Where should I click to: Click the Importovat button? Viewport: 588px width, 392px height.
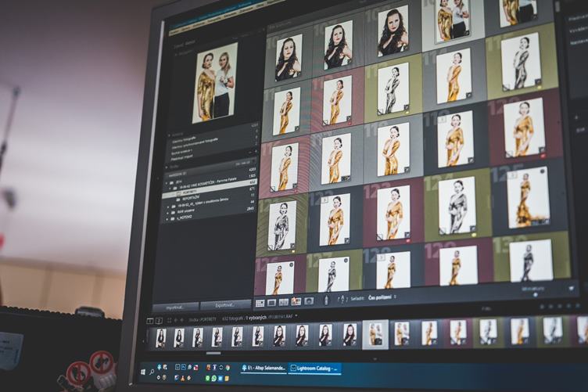point(175,307)
